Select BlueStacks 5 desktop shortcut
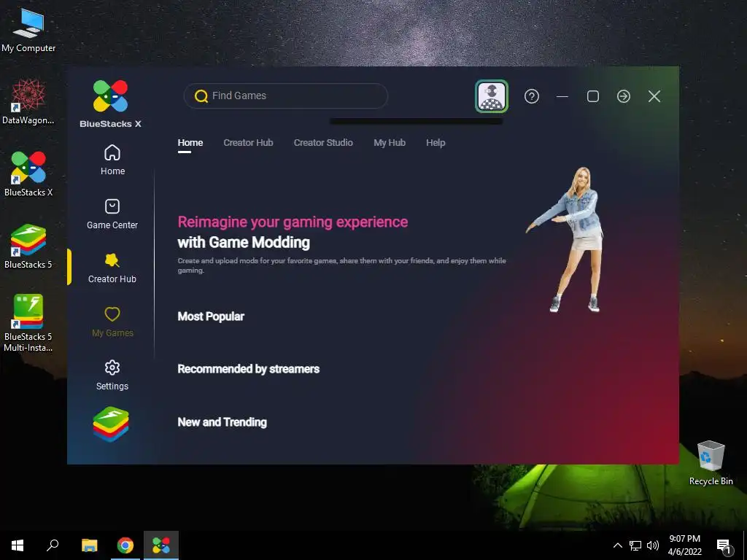747x560 pixels. 28,246
